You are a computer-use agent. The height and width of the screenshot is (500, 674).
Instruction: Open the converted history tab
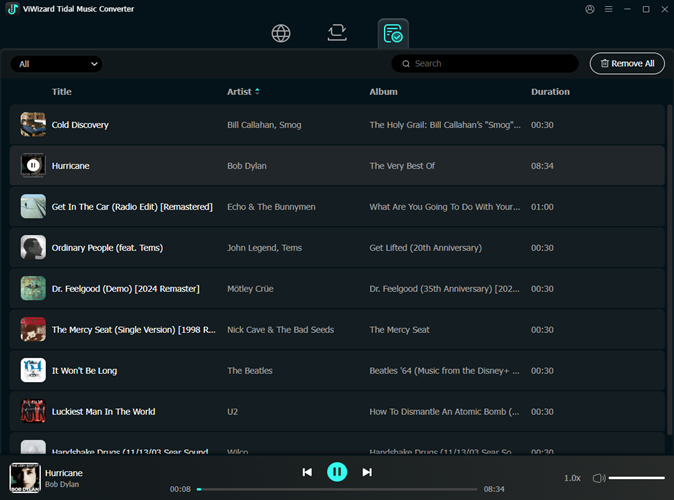[393, 34]
